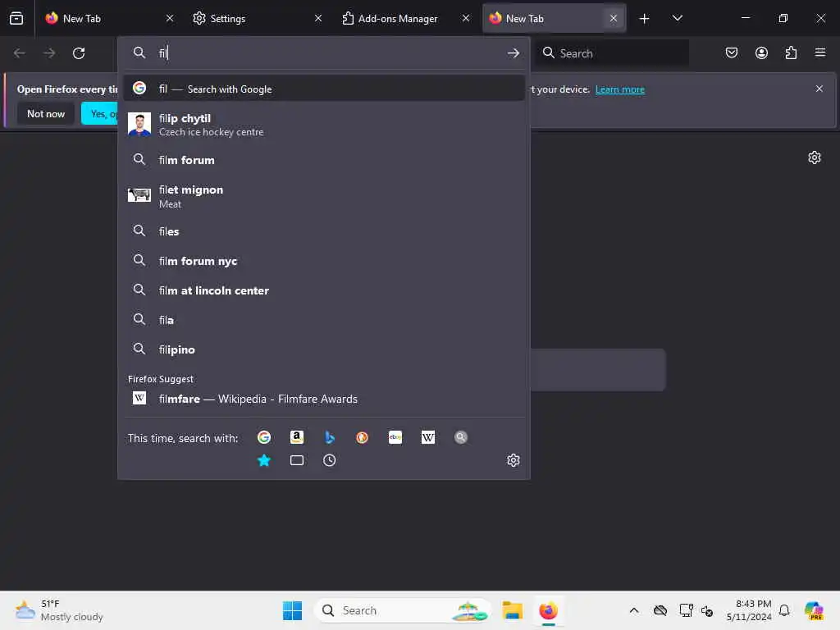The width and height of the screenshot is (840, 630).
Task: Search bookmarks using the star icon
Action: coord(263,460)
